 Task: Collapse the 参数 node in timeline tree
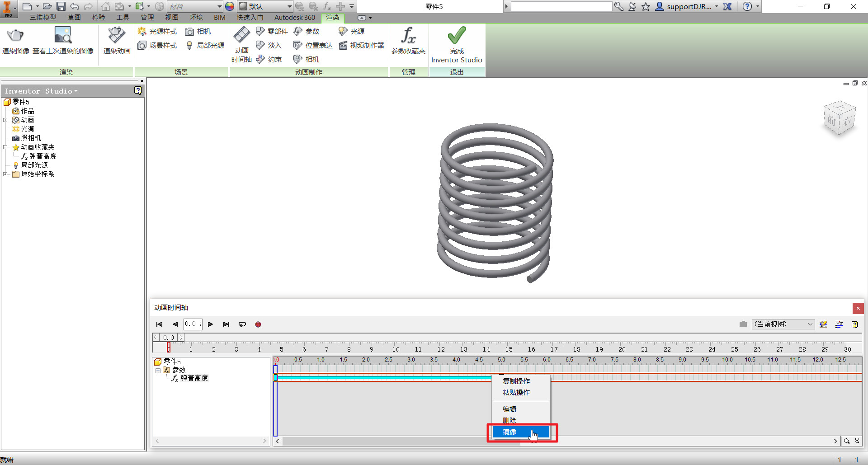point(158,370)
